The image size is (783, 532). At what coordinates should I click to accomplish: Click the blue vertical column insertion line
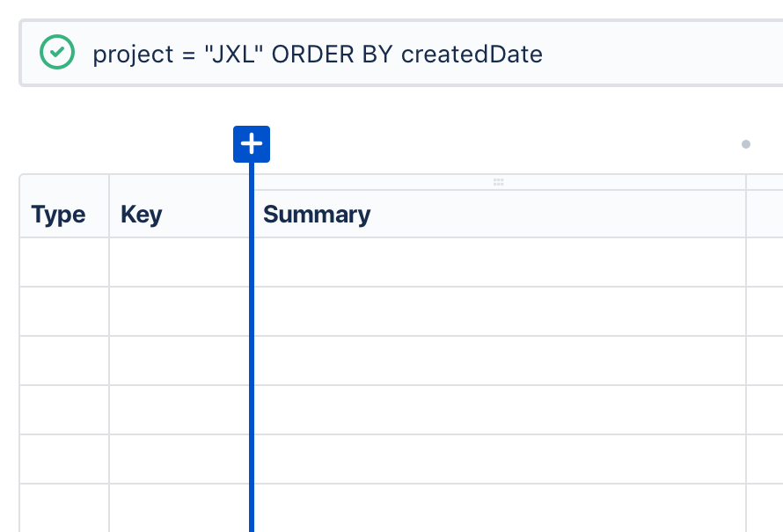tap(252, 347)
